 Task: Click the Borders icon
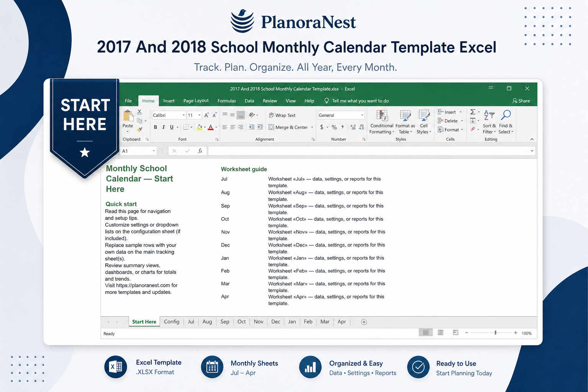pos(186,127)
